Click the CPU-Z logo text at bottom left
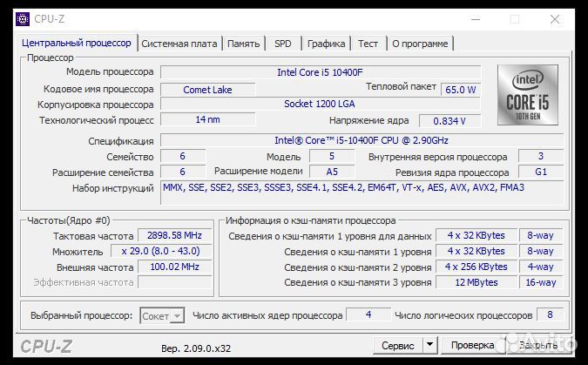Image resolution: width=588 pixels, height=365 pixels. click(x=46, y=346)
